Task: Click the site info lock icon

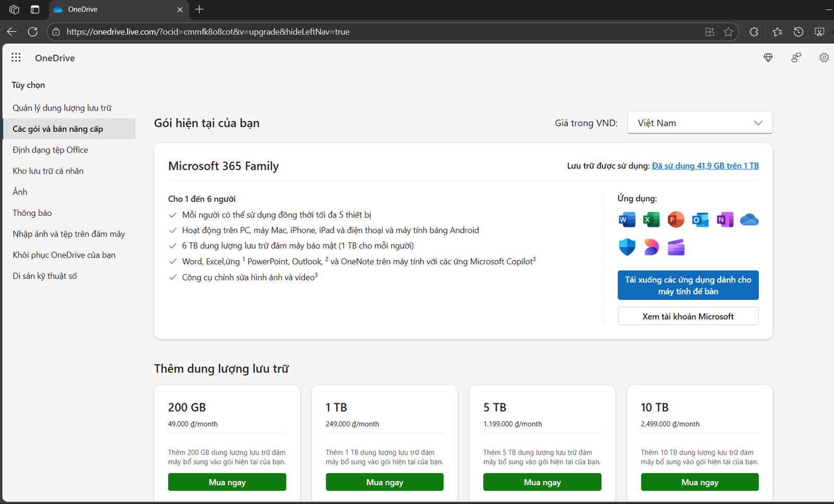Action: (x=56, y=32)
